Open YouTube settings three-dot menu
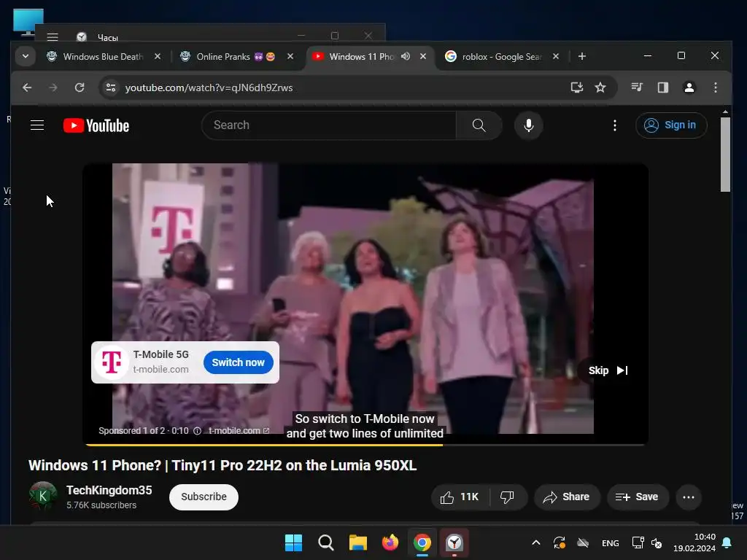 point(614,125)
